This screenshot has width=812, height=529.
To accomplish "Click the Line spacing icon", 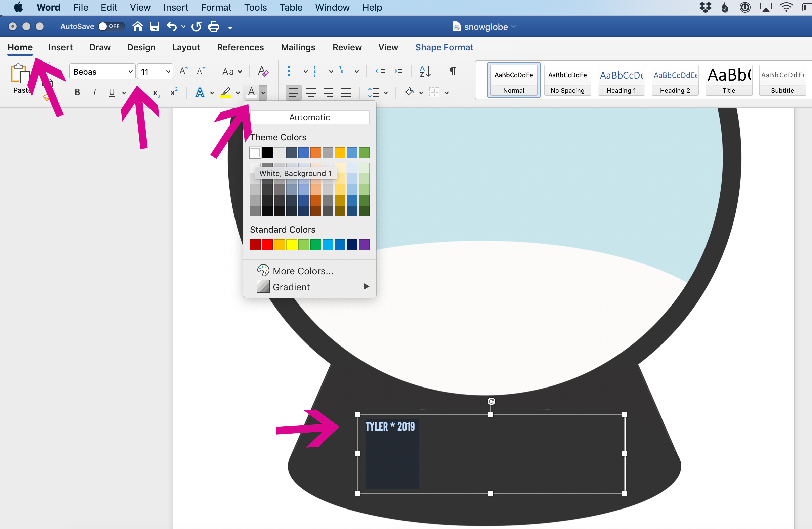I will [x=374, y=92].
